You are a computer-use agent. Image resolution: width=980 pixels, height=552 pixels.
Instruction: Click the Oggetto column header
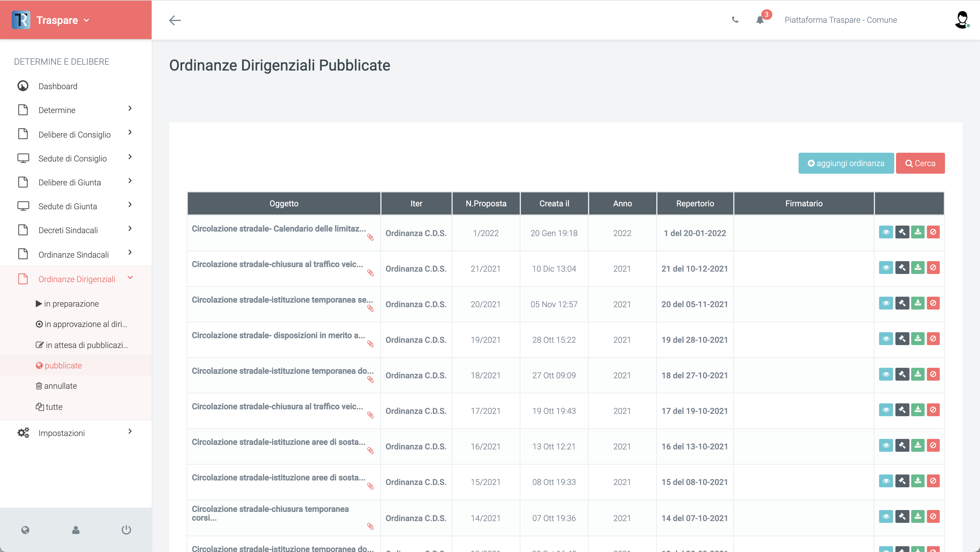coord(284,203)
